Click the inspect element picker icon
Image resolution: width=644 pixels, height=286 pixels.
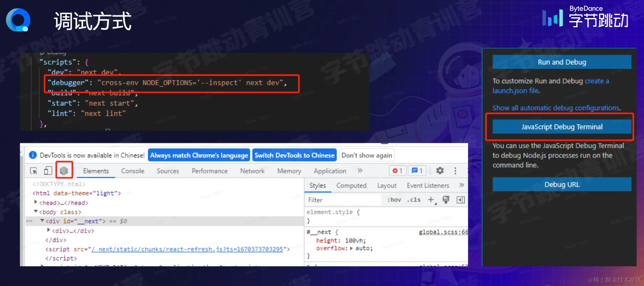tap(34, 171)
